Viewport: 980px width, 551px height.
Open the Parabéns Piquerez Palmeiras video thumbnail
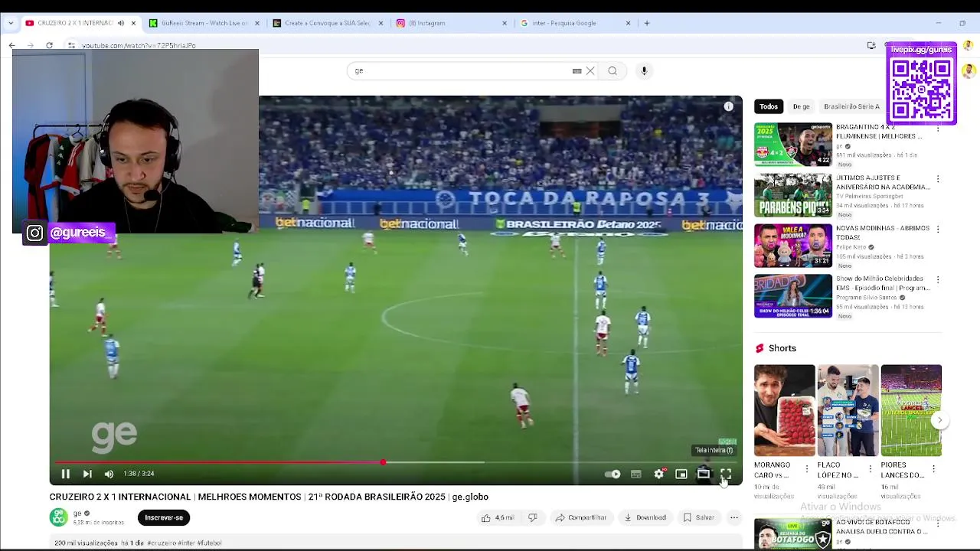coord(792,195)
